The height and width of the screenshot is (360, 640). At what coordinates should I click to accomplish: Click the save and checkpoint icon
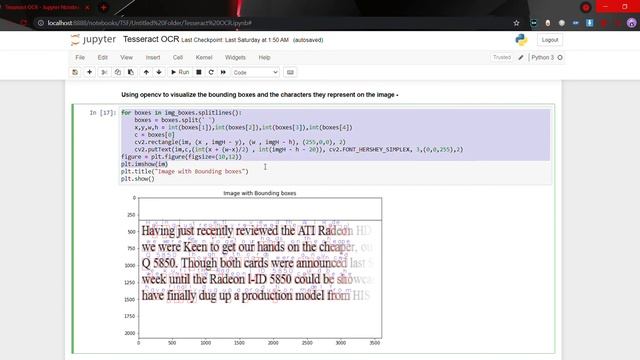tap(75, 72)
